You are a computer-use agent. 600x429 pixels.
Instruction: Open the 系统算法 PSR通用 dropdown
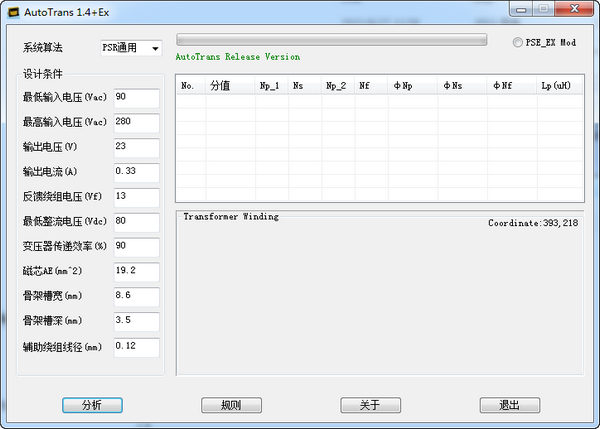click(131, 48)
